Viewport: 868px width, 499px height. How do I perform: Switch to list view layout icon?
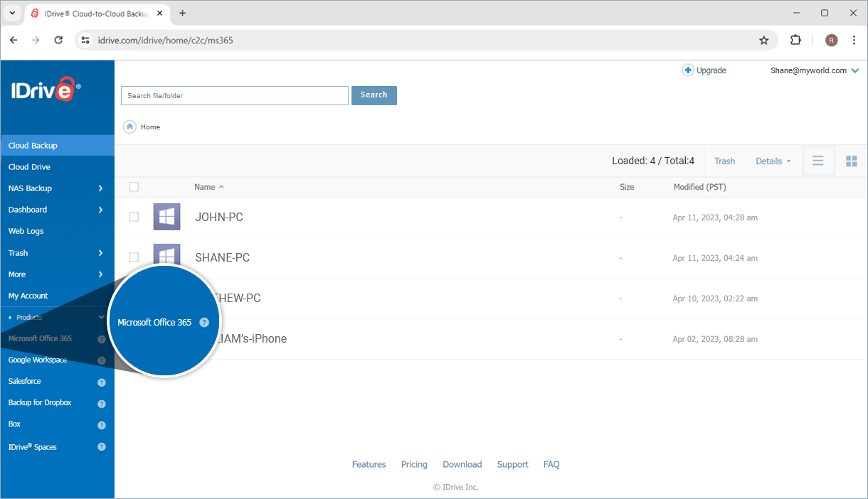[x=818, y=161]
